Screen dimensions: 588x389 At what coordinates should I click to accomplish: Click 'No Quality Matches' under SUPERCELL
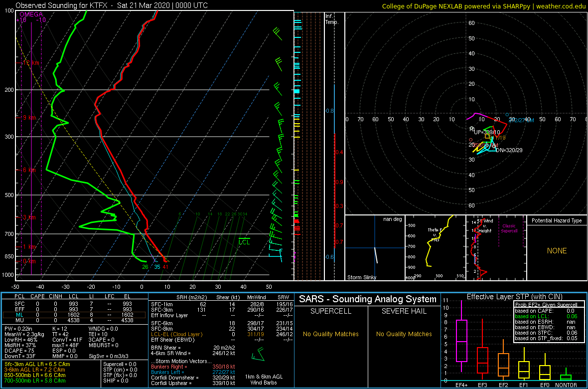(x=331, y=334)
